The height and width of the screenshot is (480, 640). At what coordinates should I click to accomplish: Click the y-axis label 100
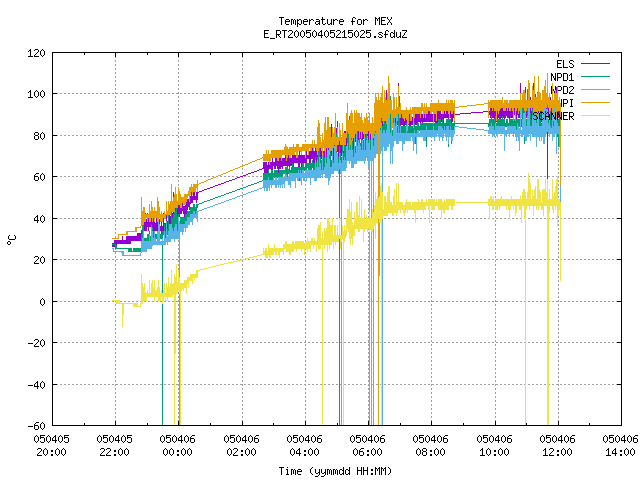pos(36,94)
